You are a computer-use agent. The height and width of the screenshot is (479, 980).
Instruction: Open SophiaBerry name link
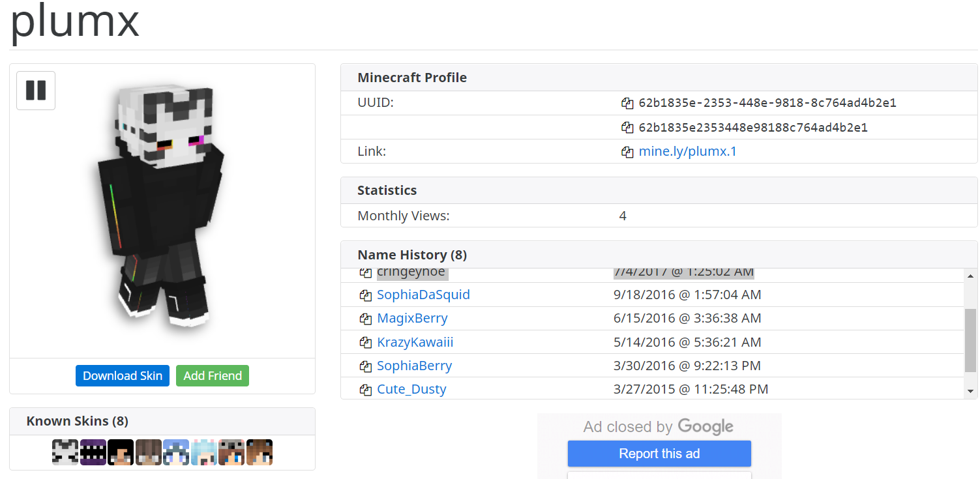pos(414,366)
